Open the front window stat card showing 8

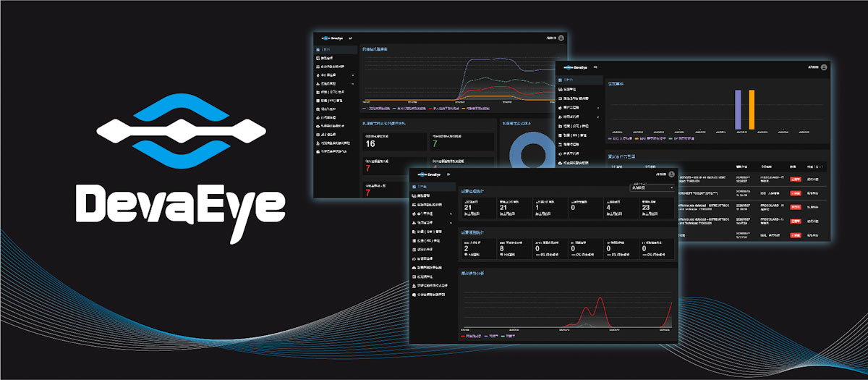click(x=514, y=249)
